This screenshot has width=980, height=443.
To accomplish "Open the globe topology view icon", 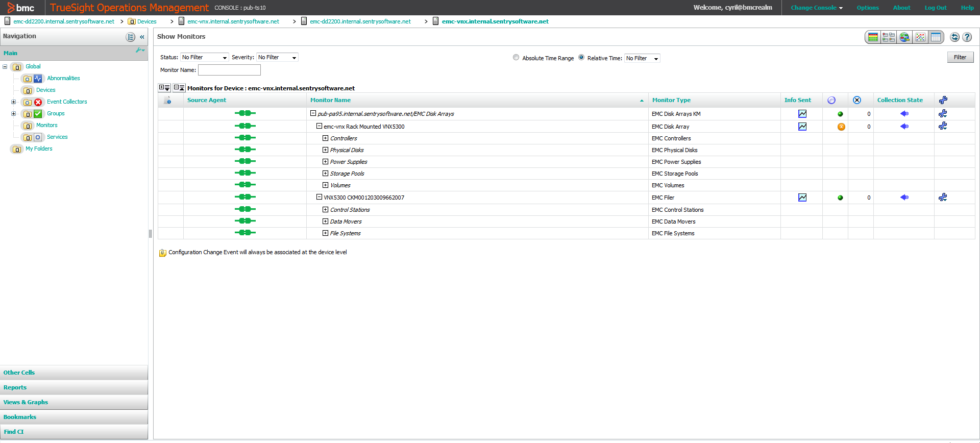I will (x=904, y=37).
